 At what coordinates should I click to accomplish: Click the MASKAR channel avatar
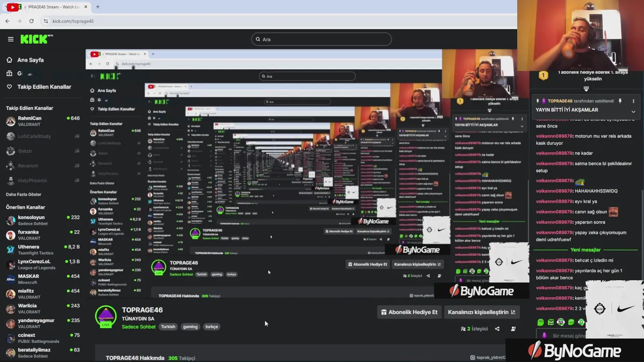(x=11, y=279)
